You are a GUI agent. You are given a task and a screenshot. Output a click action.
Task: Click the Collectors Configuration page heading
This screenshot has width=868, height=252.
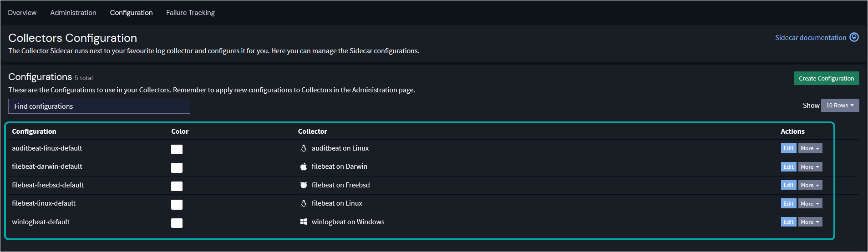point(72,38)
